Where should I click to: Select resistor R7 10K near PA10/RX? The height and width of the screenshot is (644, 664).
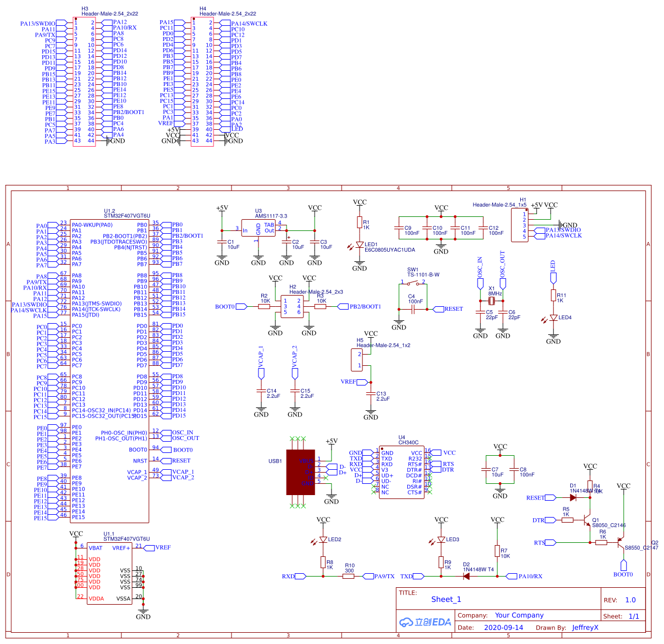pyautogui.click(x=497, y=551)
